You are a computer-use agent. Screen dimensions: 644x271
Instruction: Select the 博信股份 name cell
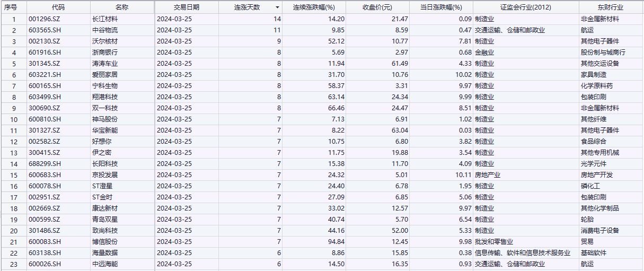105,242
